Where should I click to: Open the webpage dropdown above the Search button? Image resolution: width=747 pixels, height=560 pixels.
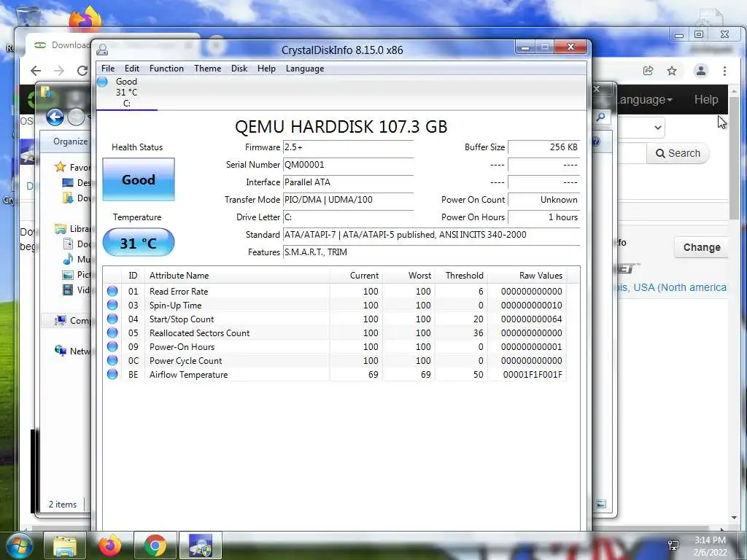coord(640,128)
